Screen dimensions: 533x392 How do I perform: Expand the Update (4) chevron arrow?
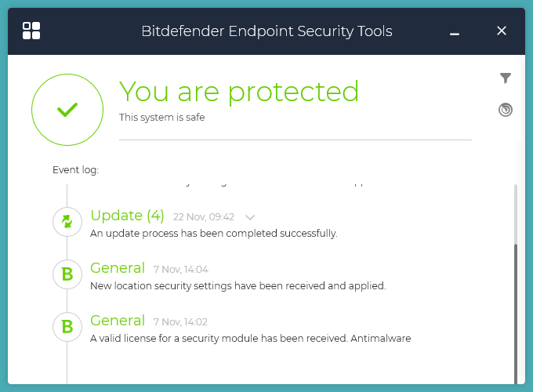tap(250, 217)
